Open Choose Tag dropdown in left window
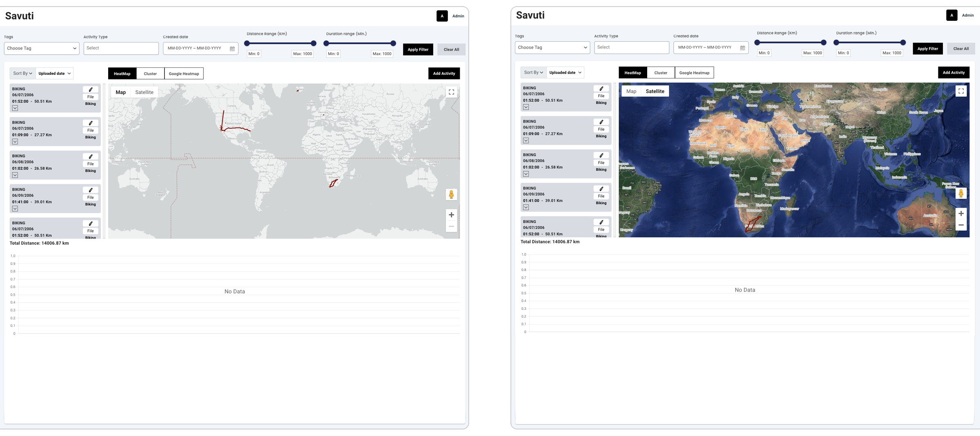980x436 pixels. (42, 48)
